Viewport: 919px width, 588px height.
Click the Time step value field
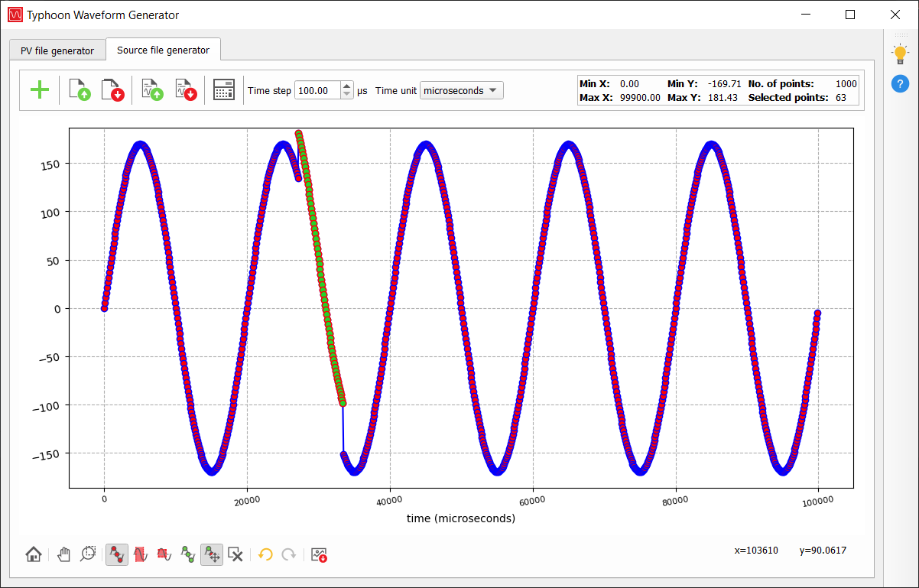click(x=317, y=90)
